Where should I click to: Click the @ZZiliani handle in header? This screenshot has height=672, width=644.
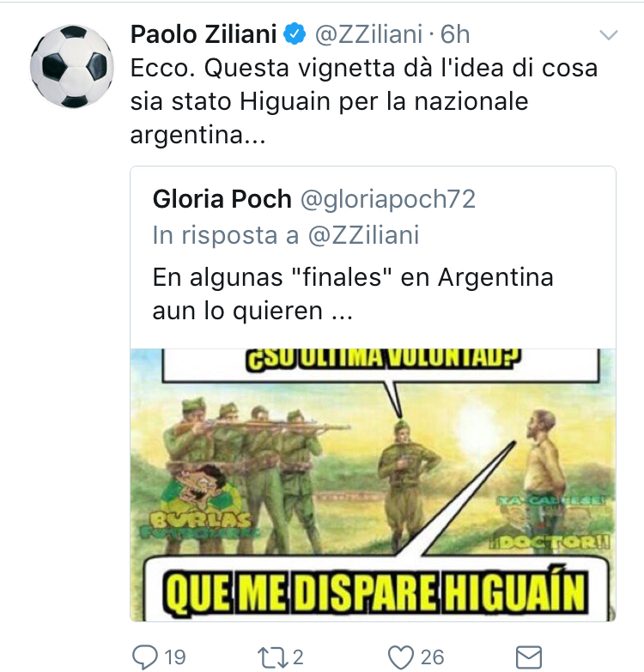368,34
